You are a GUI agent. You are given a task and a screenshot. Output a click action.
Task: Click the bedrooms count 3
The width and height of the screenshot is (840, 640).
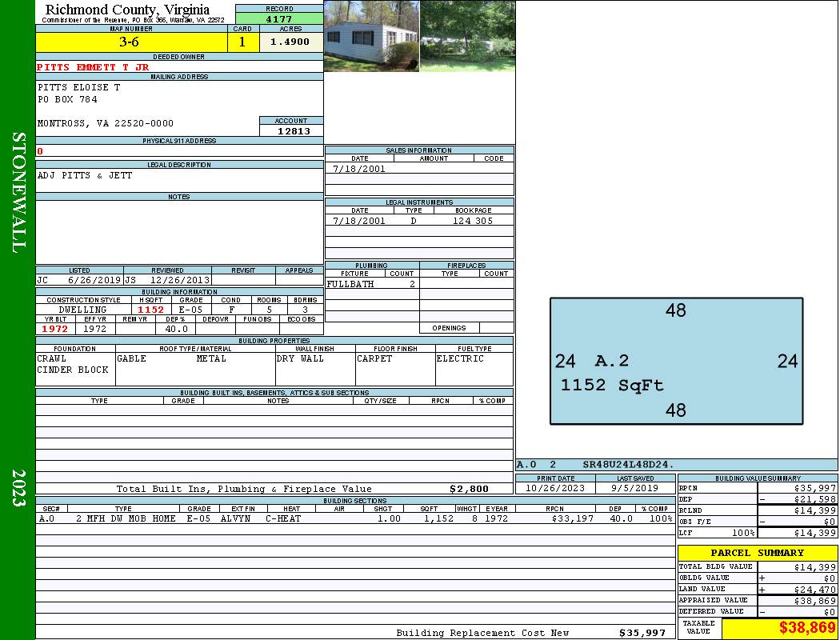306,310
